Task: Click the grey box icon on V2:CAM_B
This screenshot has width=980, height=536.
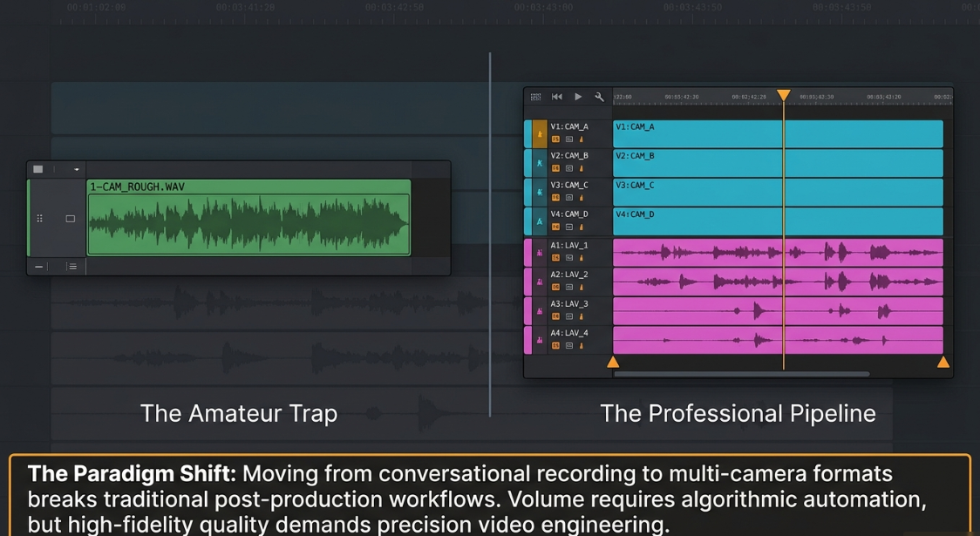Action: click(569, 169)
